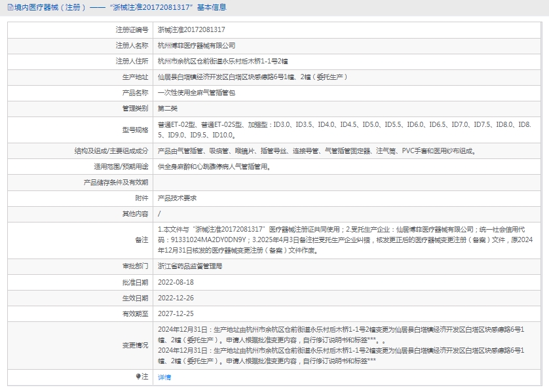Click the 注册人住所 address value
The height and width of the screenshot is (392, 549).
click(x=222, y=62)
